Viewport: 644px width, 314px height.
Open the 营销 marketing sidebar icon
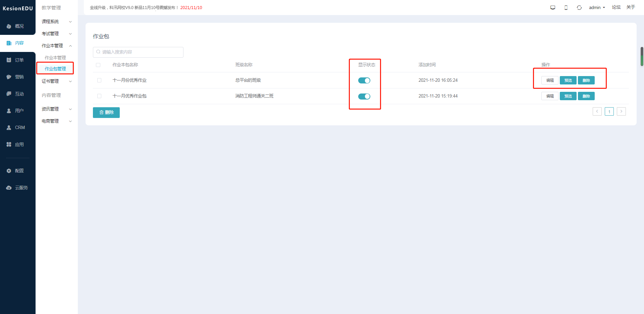(9, 77)
